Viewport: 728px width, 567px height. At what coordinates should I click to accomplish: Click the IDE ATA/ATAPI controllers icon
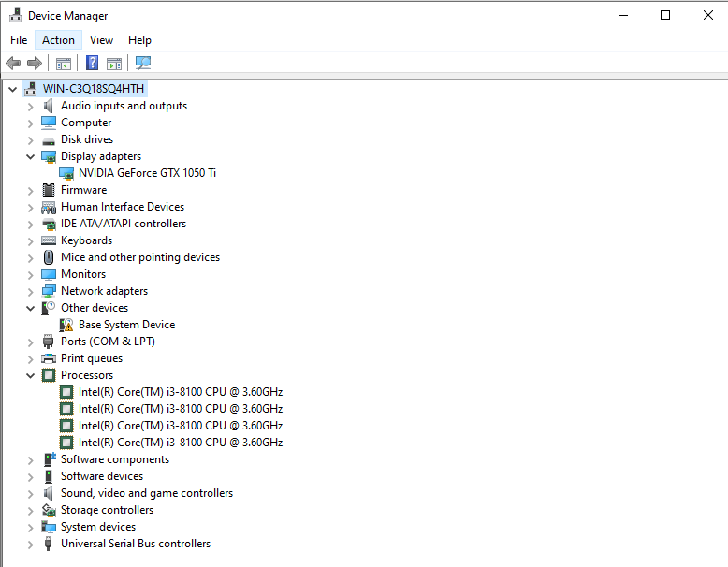(49, 225)
